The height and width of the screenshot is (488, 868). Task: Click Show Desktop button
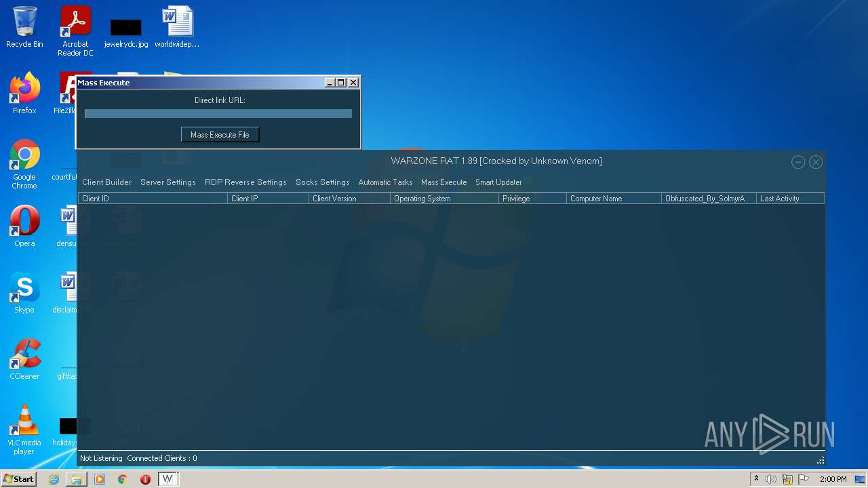[861, 479]
